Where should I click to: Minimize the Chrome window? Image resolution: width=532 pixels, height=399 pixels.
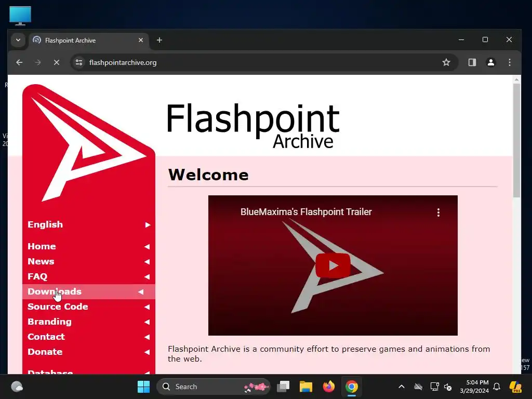(461, 39)
